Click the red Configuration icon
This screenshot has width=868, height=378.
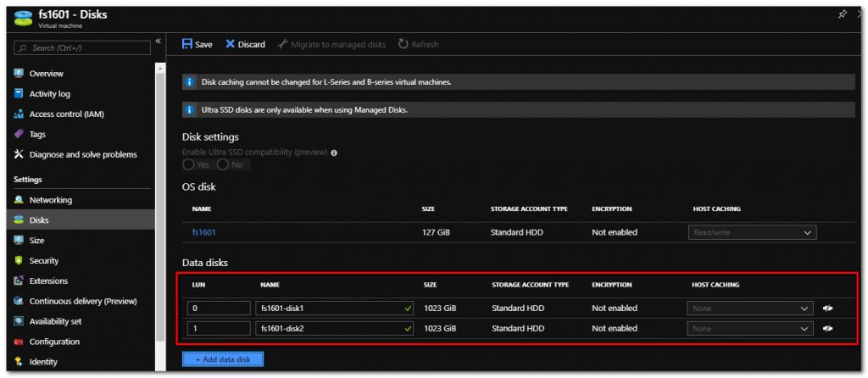click(x=19, y=342)
